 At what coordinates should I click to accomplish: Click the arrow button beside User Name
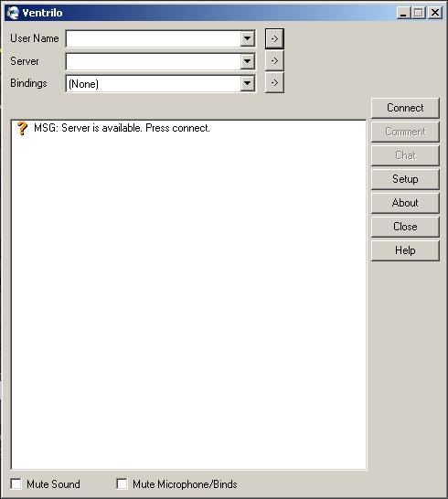pos(274,38)
